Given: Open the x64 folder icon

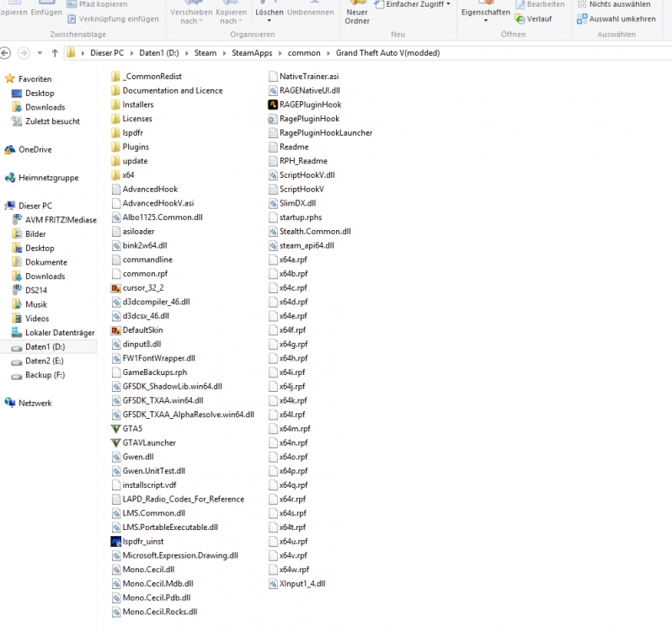Looking at the screenshot, I should pos(115,175).
